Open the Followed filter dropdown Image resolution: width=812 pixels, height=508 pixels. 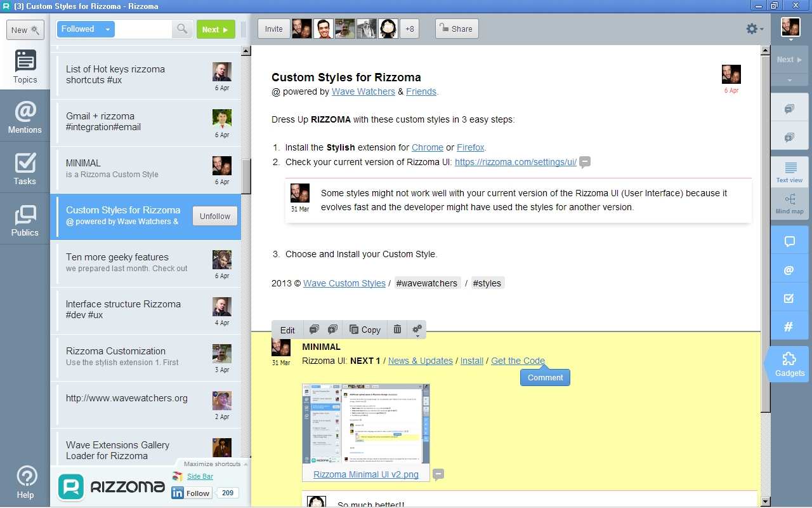pos(86,29)
